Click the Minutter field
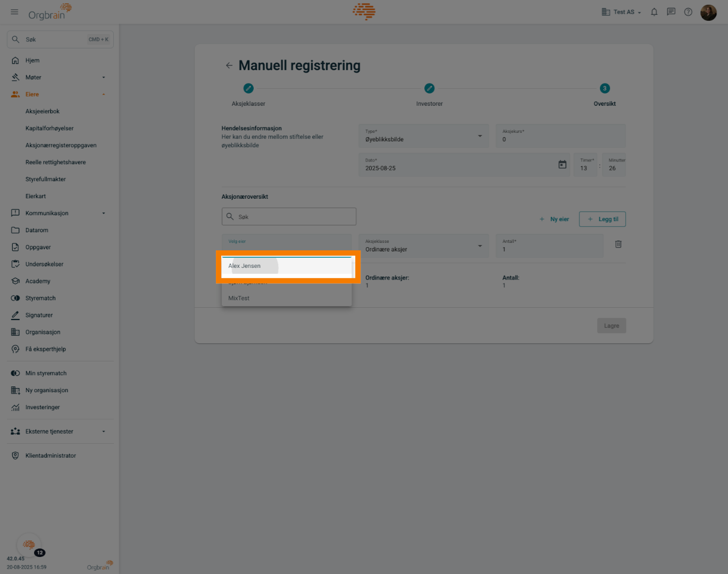The image size is (728, 574). click(x=614, y=165)
